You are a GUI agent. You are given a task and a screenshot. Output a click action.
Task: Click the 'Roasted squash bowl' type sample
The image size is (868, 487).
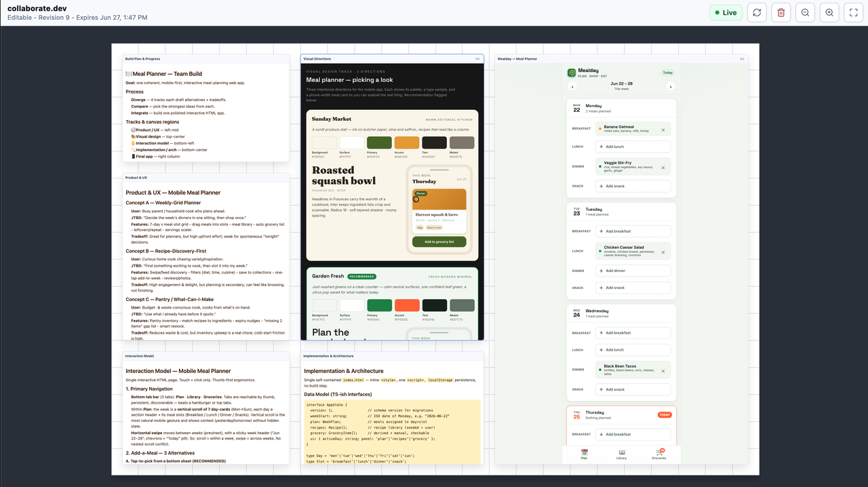pyautogui.click(x=342, y=176)
